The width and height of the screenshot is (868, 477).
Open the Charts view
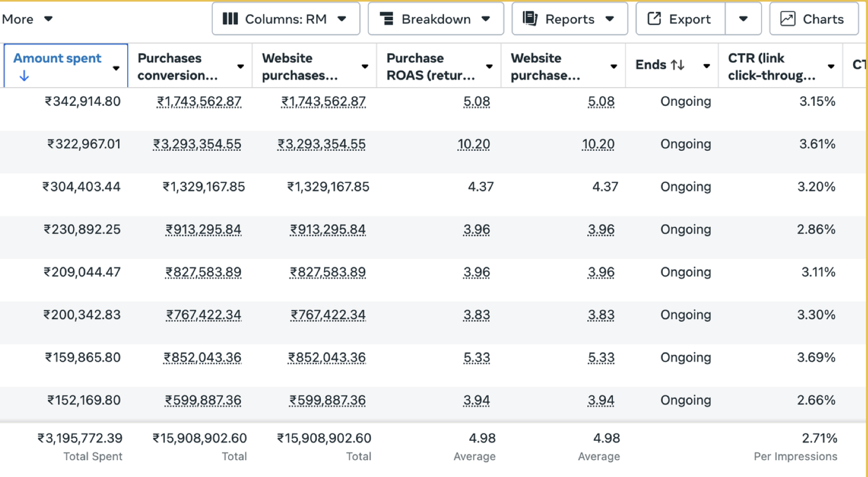click(814, 19)
